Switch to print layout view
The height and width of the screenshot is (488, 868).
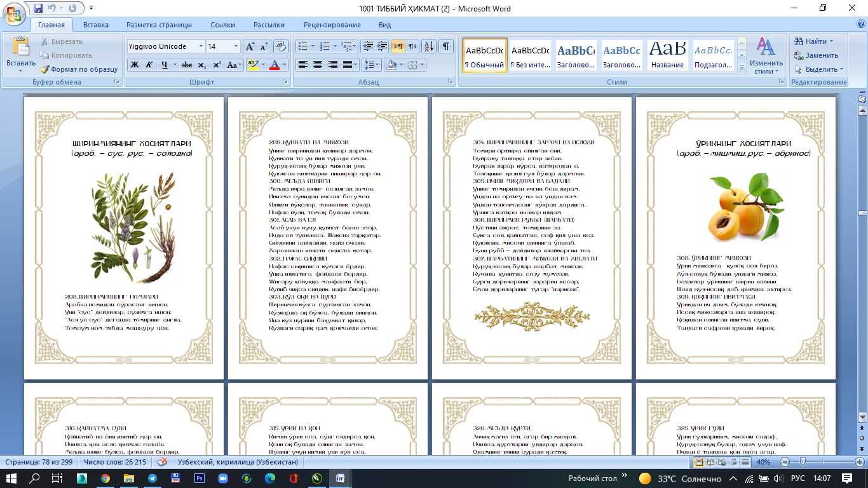coord(700,462)
